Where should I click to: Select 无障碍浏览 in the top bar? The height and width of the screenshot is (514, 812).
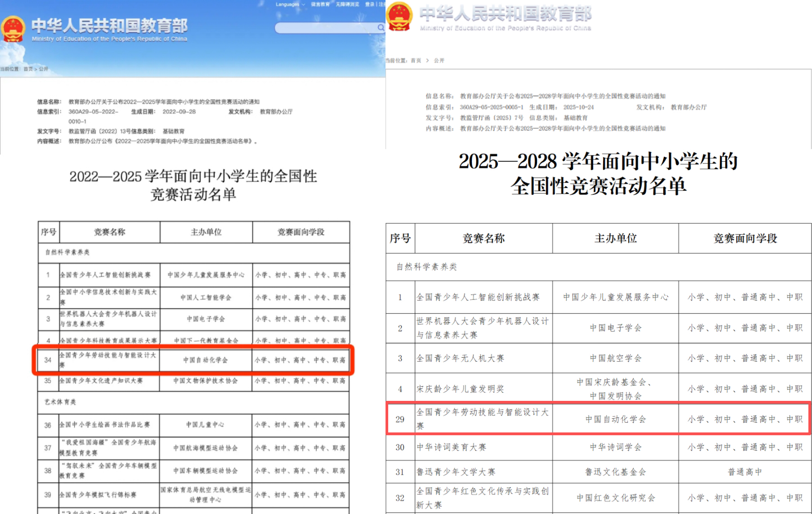tap(347, 4)
